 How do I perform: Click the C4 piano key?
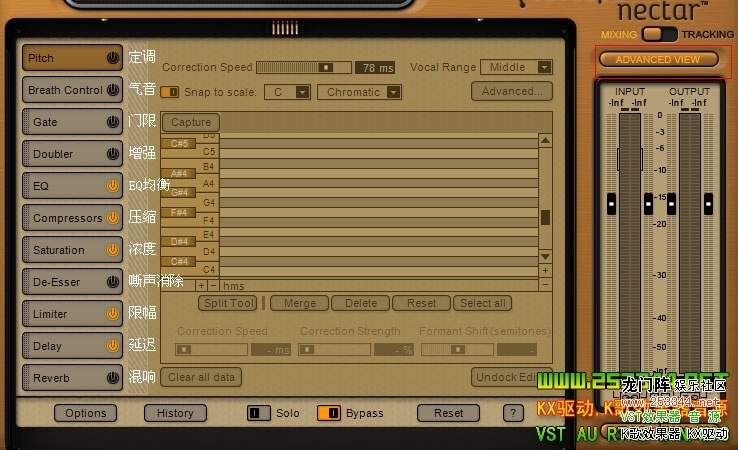tap(208, 269)
